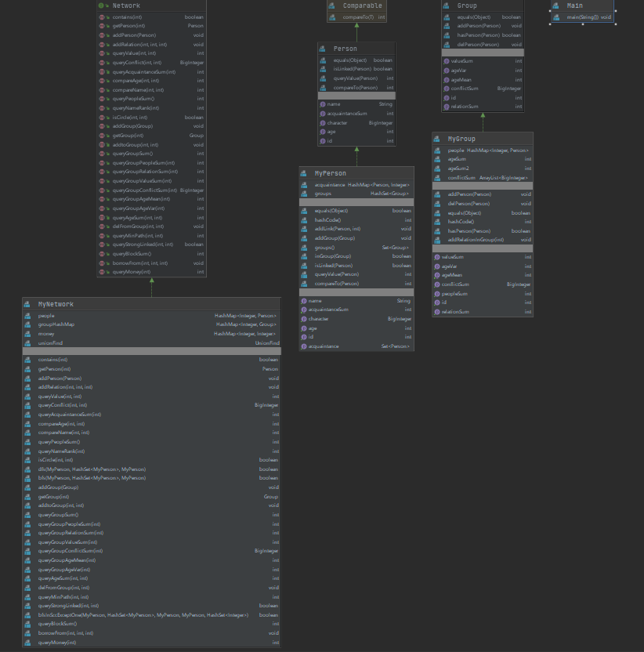The width and height of the screenshot is (644, 652).
Task: Select the Group class node title
Action: 466,5
